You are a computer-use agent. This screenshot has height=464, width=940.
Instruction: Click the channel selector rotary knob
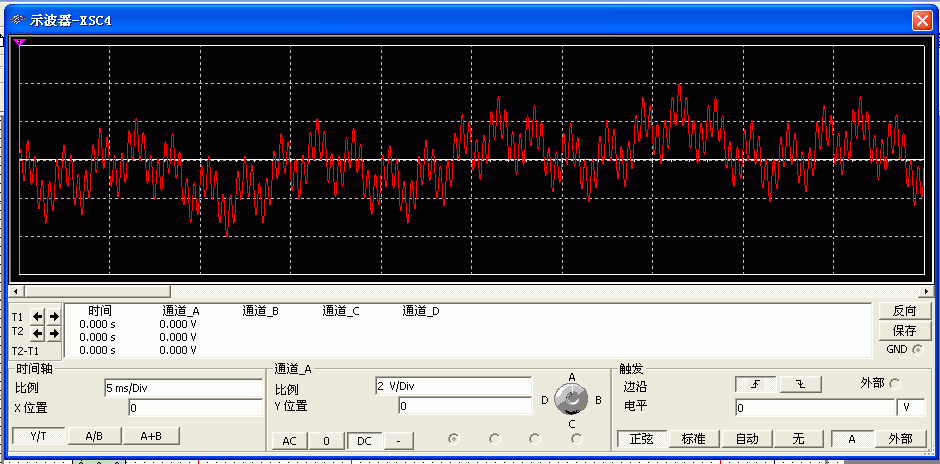[x=571, y=400]
